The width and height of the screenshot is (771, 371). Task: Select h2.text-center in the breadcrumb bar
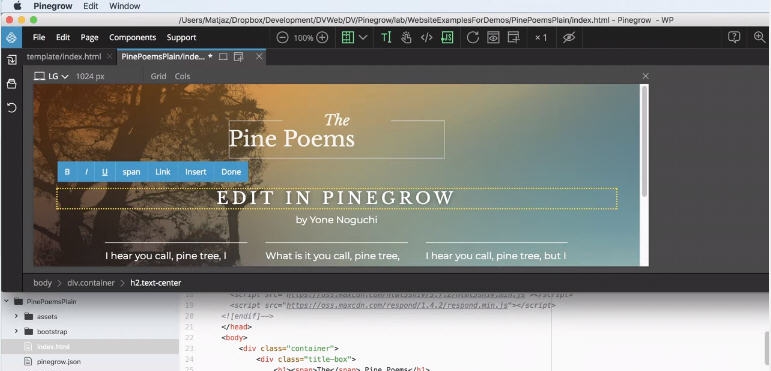point(156,283)
